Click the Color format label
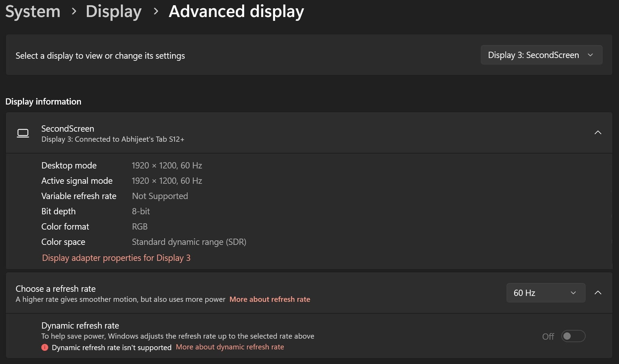This screenshot has width=619, height=364. click(x=65, y=226)
